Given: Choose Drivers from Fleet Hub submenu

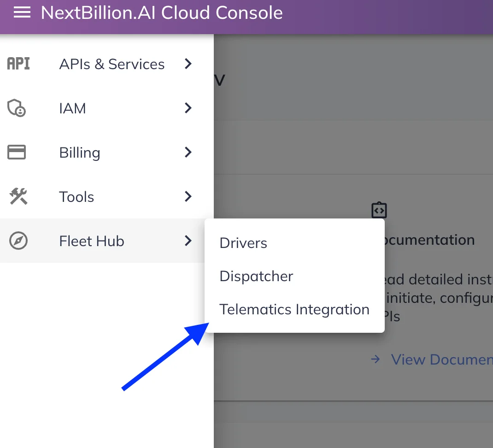Looking at the screenshot, I should pos(294,243).
